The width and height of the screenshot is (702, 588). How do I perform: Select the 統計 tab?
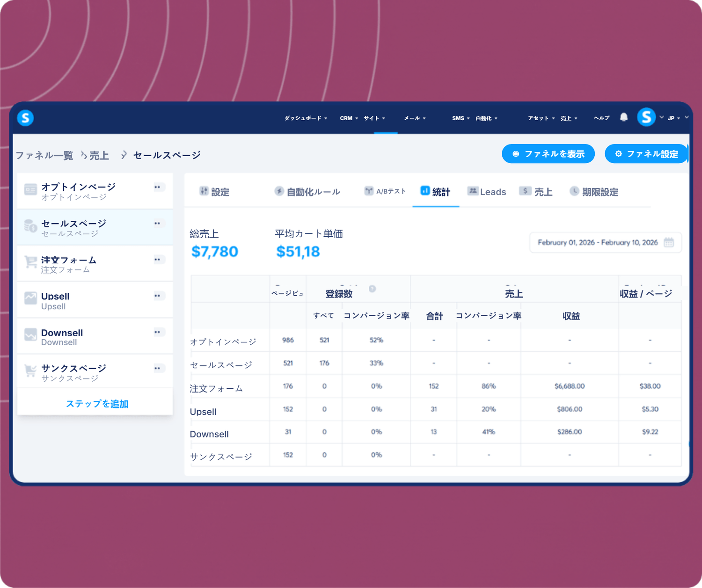pyautogui.click(x=435, y=192)
